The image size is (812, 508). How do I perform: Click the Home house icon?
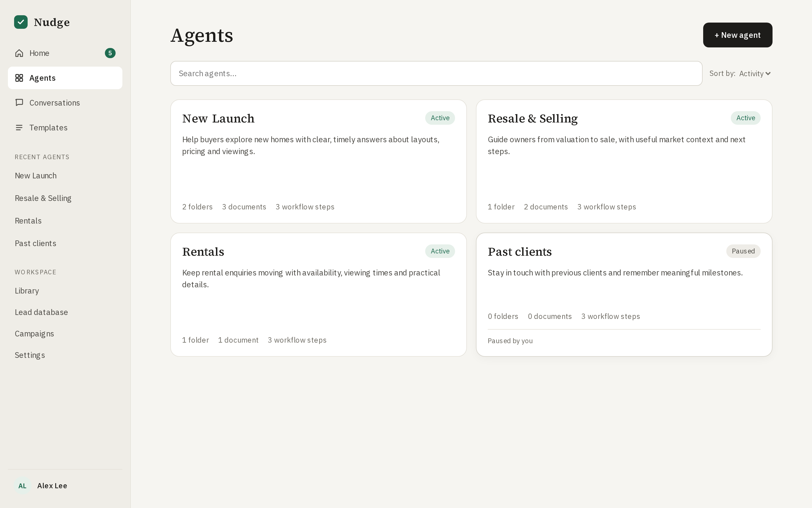tap(19, 53)
